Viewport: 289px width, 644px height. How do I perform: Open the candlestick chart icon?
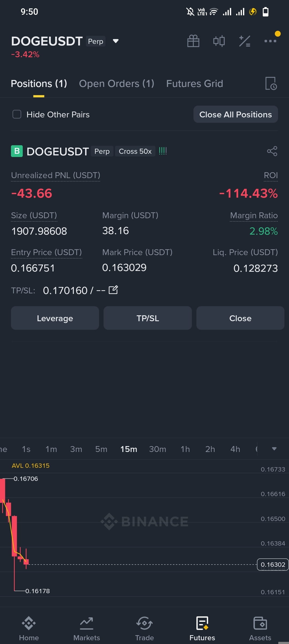pyautogui.click(x=219, y=41)
